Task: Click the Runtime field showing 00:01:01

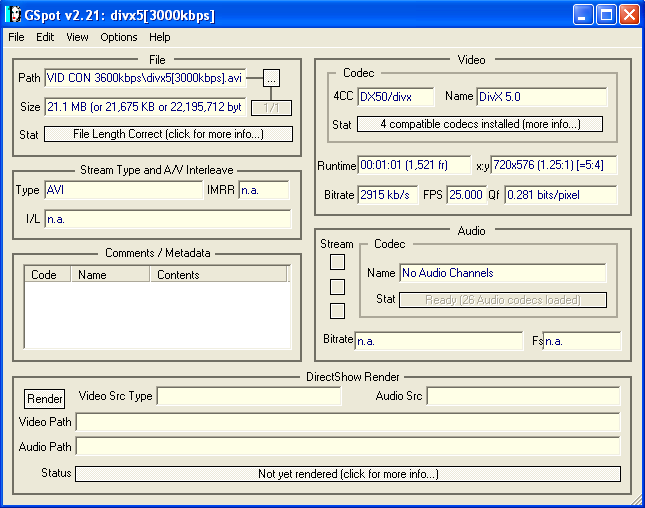Action: coord(414,165)
